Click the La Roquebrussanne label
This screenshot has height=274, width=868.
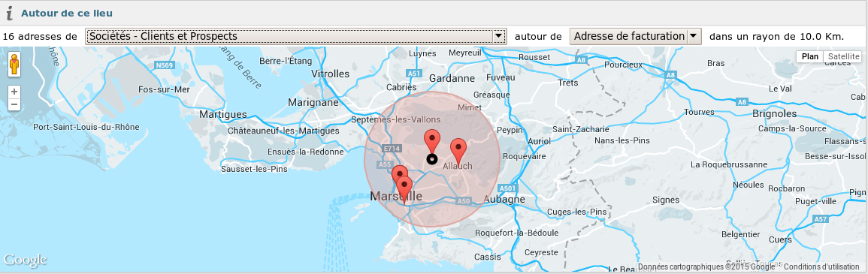pos(729,164)
